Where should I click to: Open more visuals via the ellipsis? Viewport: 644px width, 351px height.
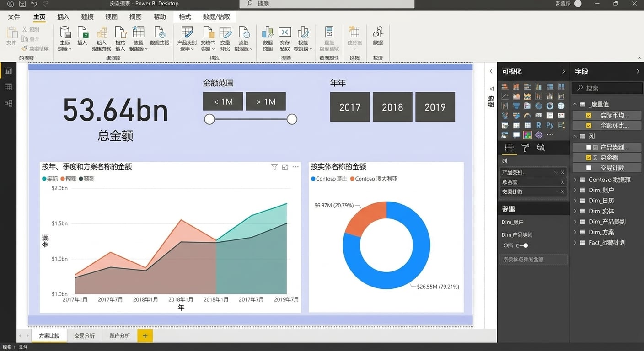click(550, 135)
